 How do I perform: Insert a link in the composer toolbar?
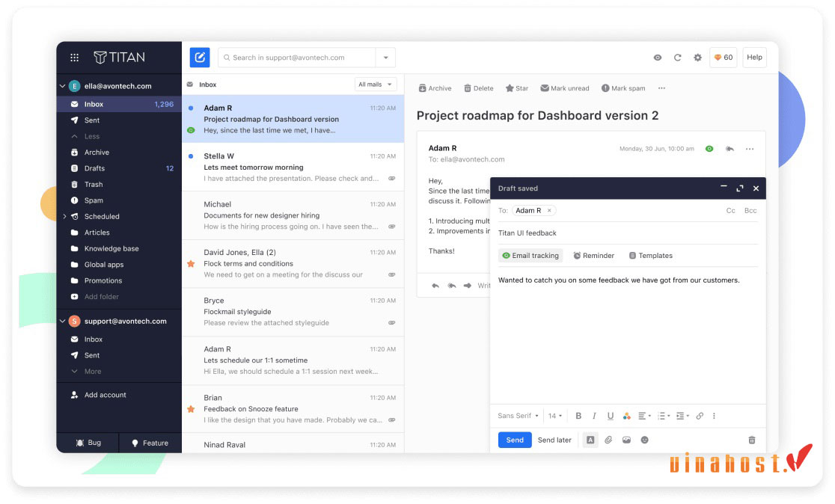700,416
